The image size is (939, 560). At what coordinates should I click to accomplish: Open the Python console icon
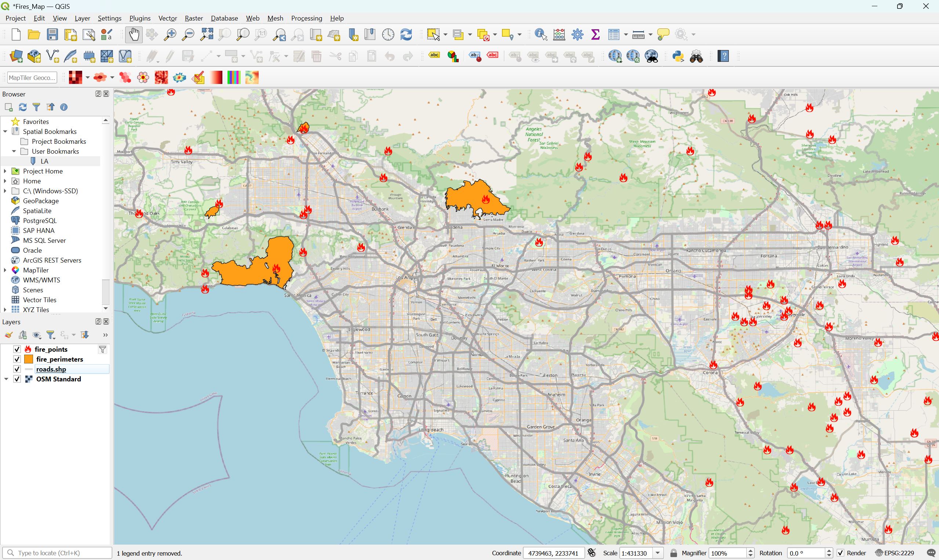click(678, 56)
